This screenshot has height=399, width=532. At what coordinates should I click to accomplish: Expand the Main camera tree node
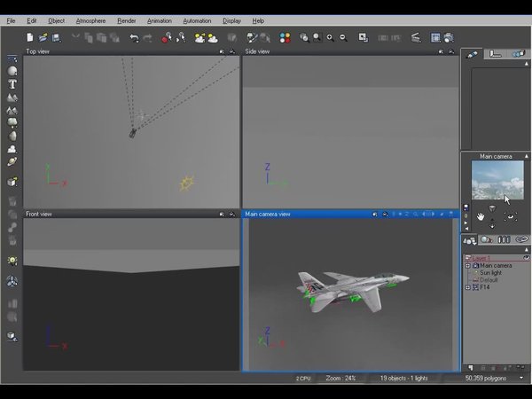point(467,265)
